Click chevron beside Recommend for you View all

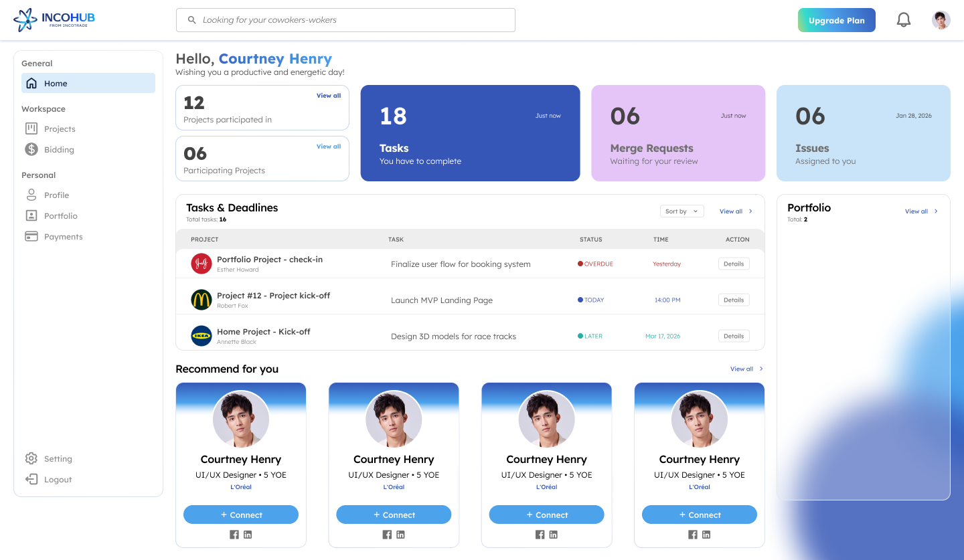click(761, 369)
